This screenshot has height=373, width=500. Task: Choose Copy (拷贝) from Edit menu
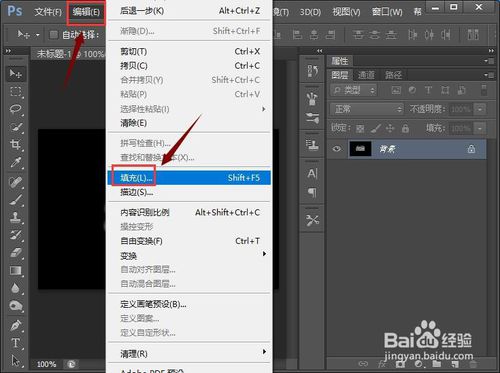tap(189, 66)
